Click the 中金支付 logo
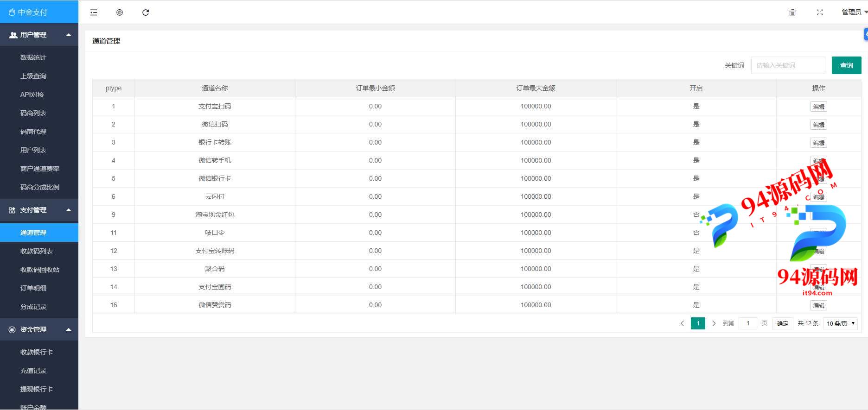Screen dimensions: 868x410 (x=28, y=12)
